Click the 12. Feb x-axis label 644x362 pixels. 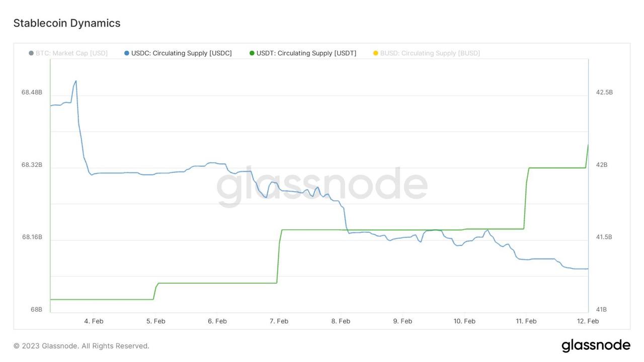pyautogui.click(x=587, y=321)
